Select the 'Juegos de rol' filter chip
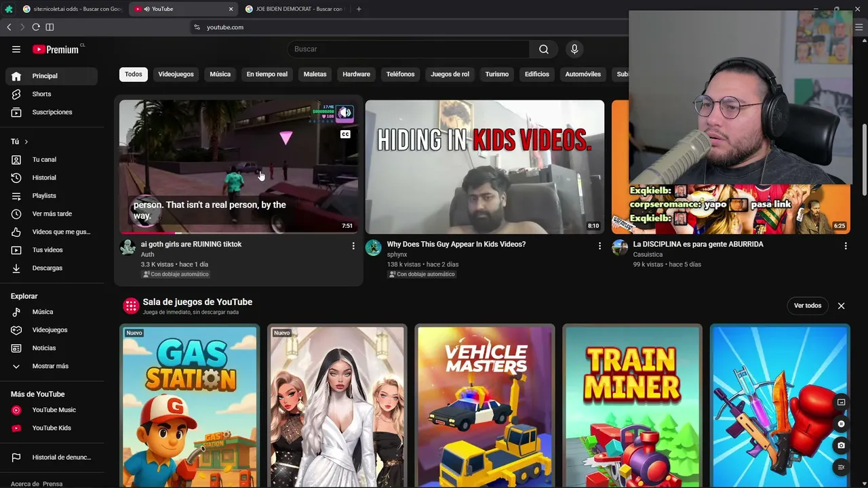Viewport: 868px width, 488px height. pyautogui.click(x=450, y=74)
